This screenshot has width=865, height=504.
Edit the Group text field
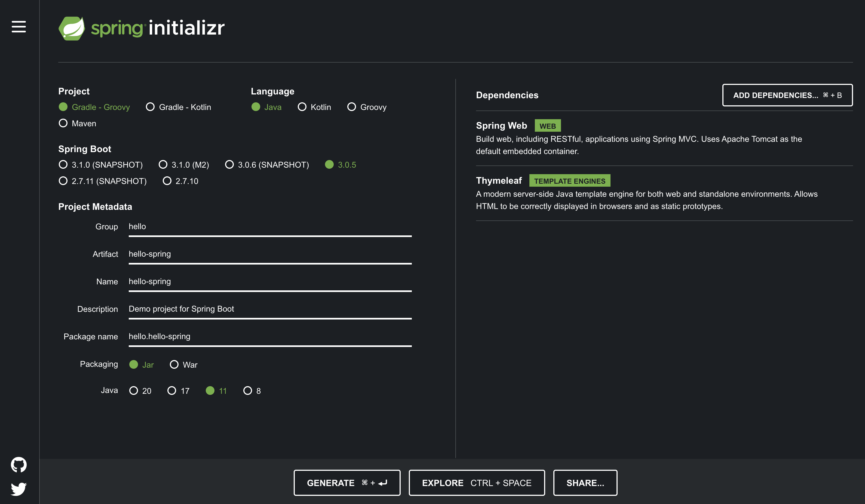pos(270,227)
